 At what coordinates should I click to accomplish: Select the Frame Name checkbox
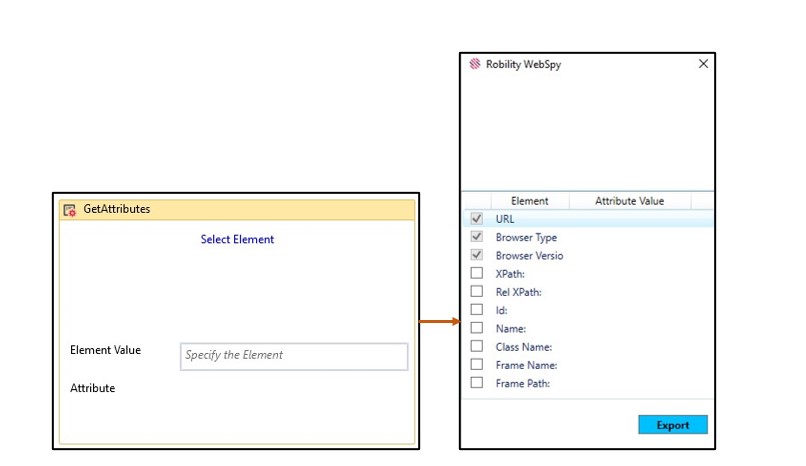click(477, 364)
